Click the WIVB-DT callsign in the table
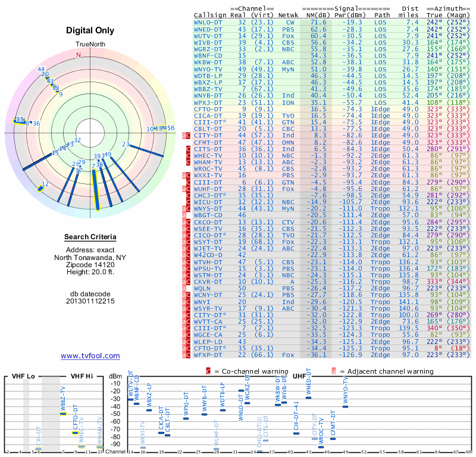This screenshot has height=457, width=476. click(208, 42)
